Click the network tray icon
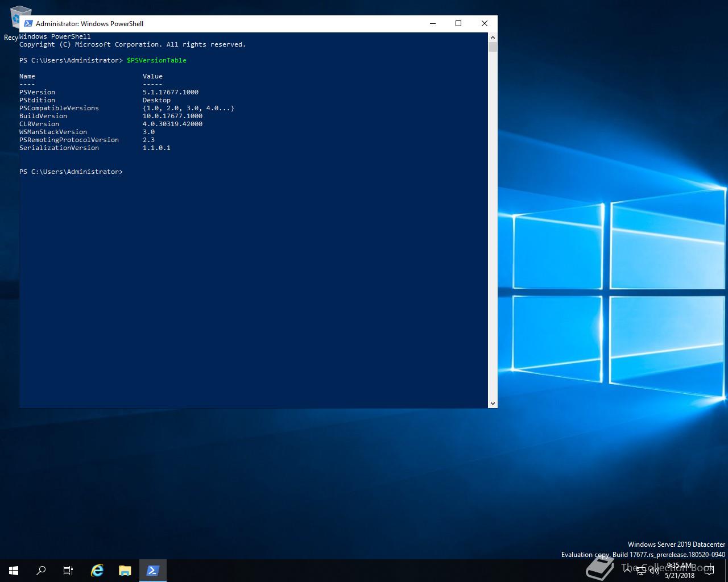 [x=641, y=571]
